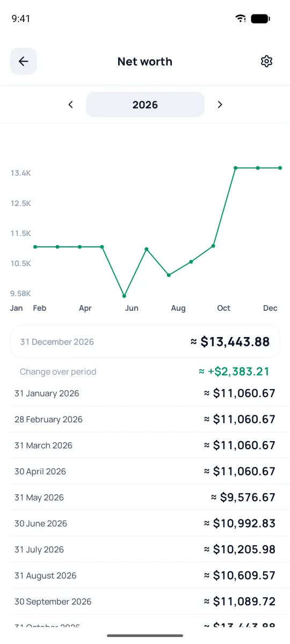Tap the Dec label on chart axis
290x644 pixels.
click(270, 308)
